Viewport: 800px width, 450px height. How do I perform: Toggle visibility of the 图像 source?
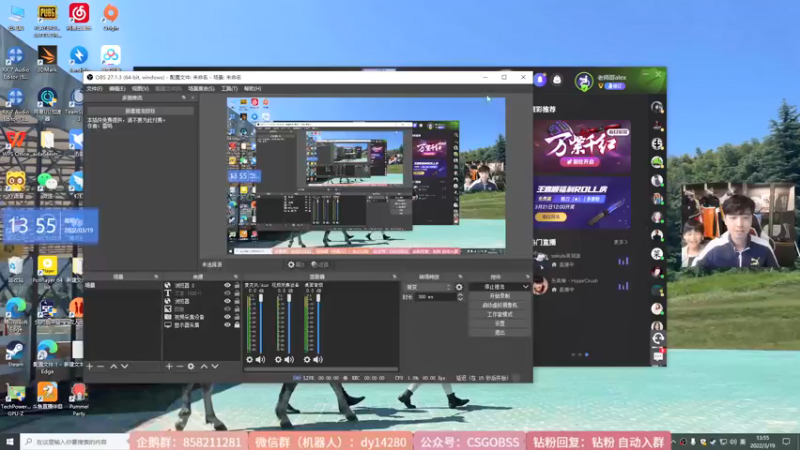pyautogui.click(x=227, y=309)
